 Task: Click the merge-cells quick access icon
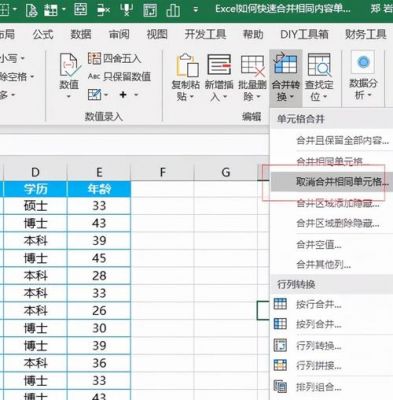coord(80,9)
